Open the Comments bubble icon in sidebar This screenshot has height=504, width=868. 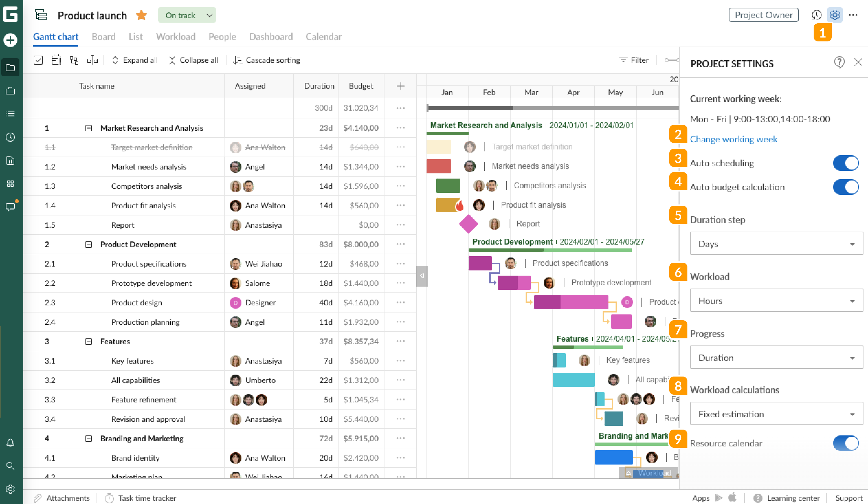[10, 206]
